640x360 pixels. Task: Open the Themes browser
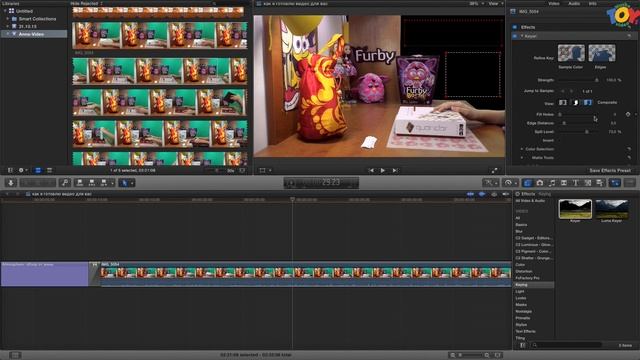click(x=600, y=183)
